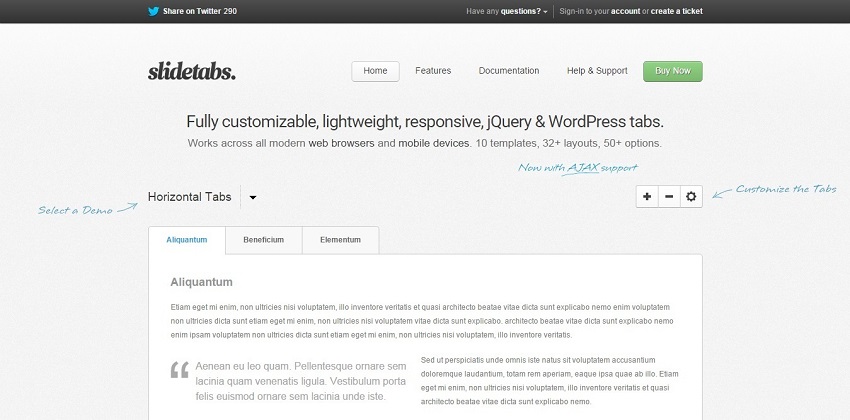Viewport: 850px width, 420px height.
Task: Select the Home navigation item
Action: [375, 71]
